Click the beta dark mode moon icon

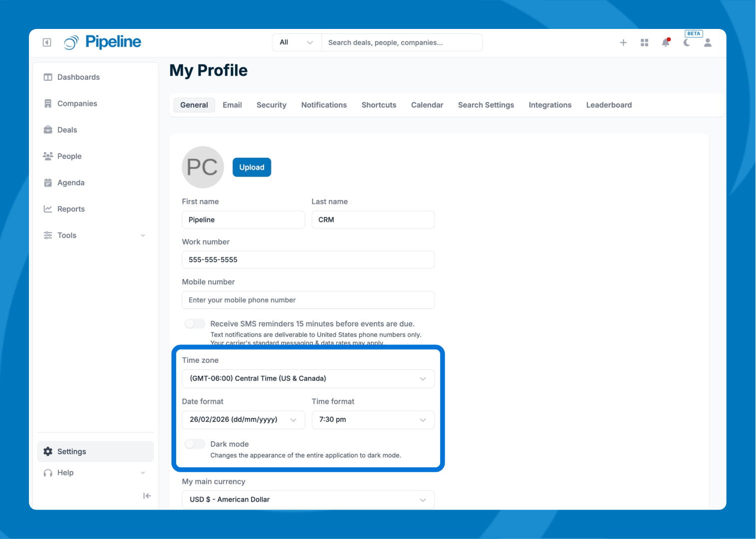pyautogui.click(x=687, y=43)
